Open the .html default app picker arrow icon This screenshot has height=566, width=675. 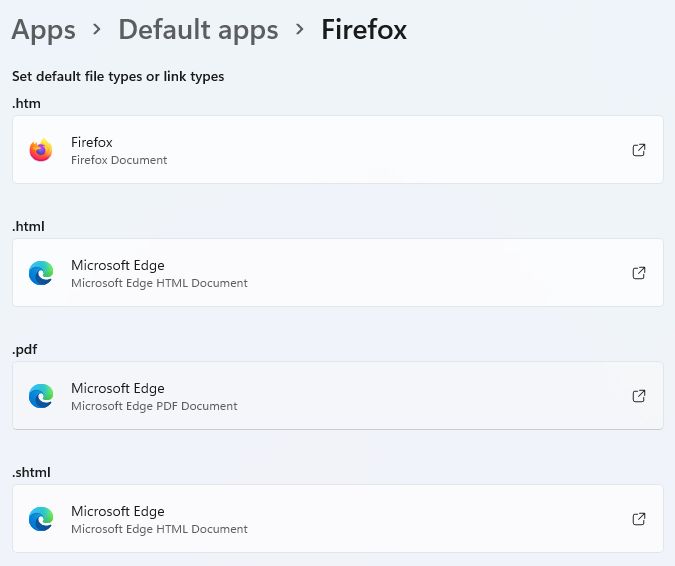(639, 273)
